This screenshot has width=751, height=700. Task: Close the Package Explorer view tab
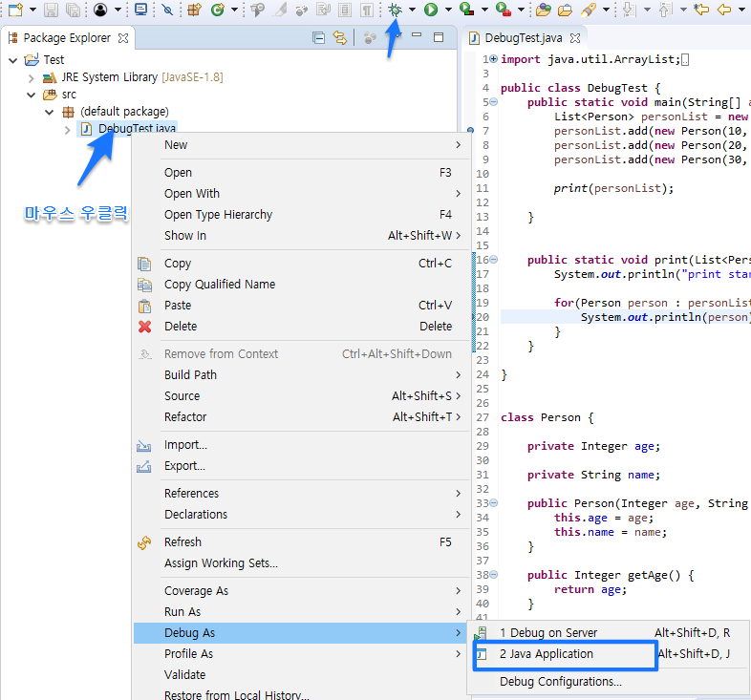tap(123, 38)
